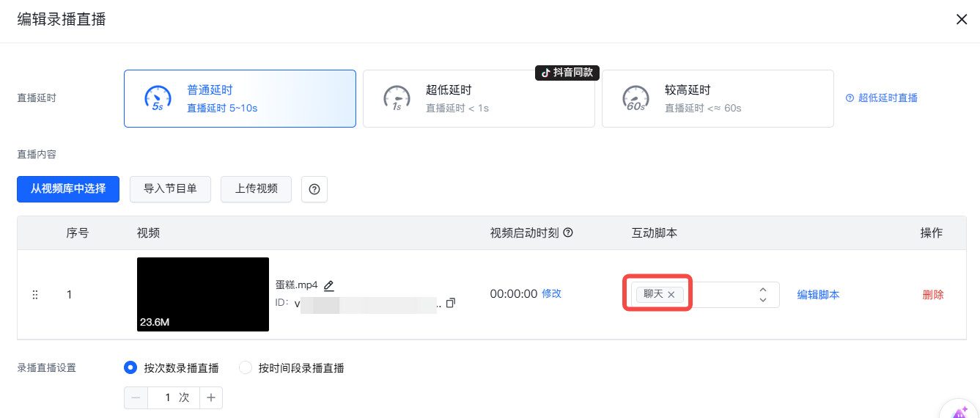The height and width of the screenshot is (418, 980).
Task: Select 按时间段录播直播 radio option
Action: [246, 367]
